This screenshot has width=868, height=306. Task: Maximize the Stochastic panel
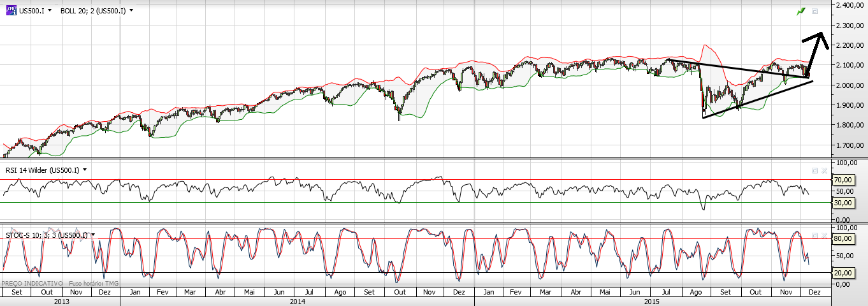(814, 235)
